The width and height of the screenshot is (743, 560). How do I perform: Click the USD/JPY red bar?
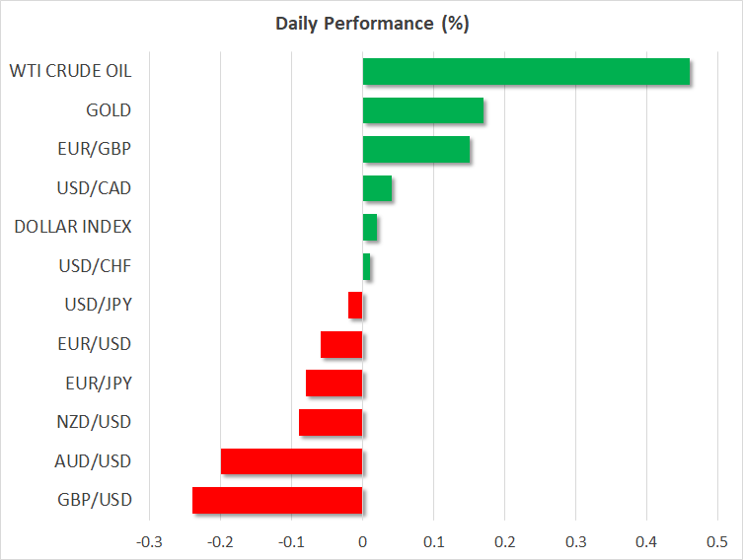[356, 306]
